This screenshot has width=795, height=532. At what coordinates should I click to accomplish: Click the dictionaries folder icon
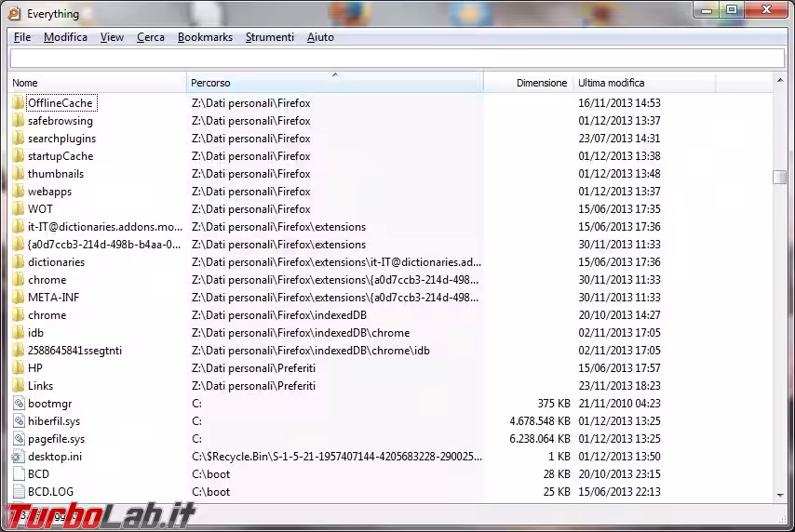[x=19, y=262]
